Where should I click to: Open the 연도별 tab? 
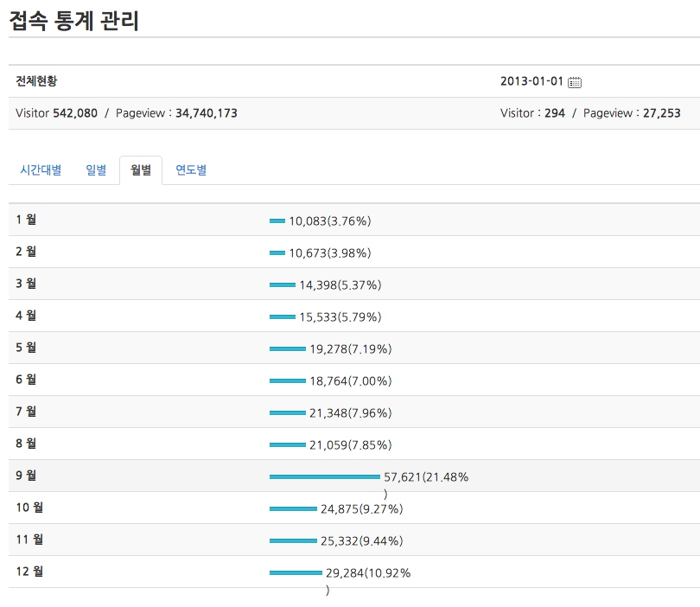tap(191, 170)
